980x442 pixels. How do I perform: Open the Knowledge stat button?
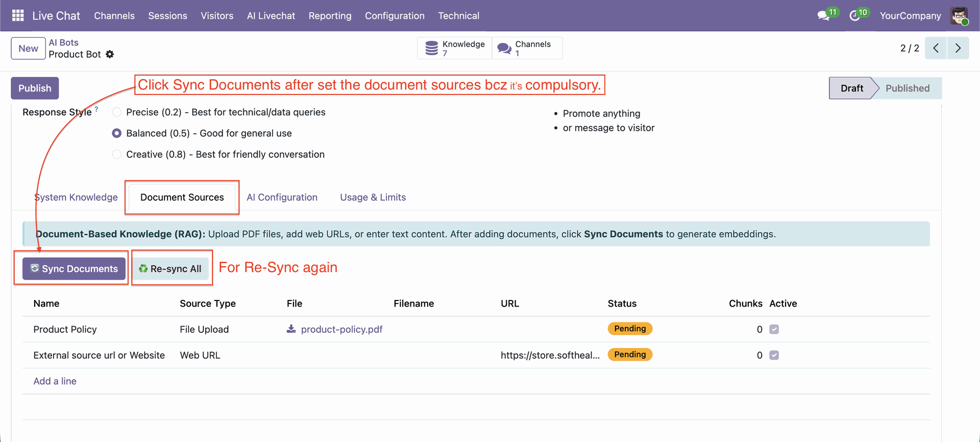(x=455, y=48)
